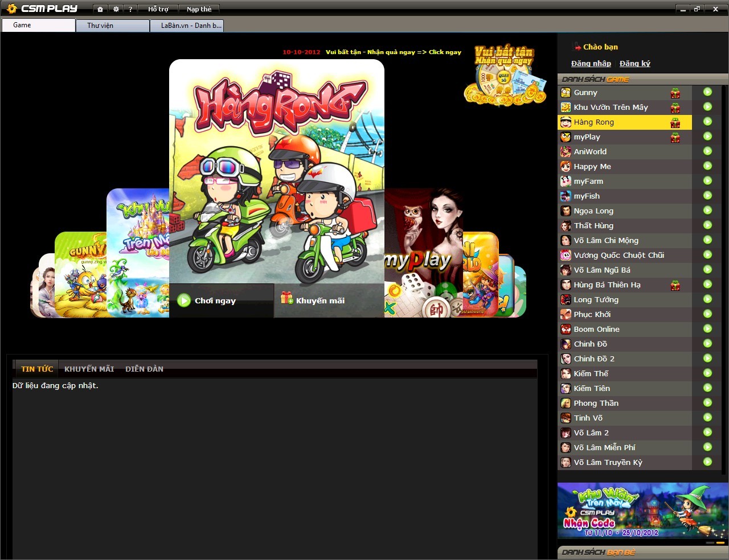
Task: Click play icon for Khu Vườn Trên Mây
Action: tap(707, 107)
